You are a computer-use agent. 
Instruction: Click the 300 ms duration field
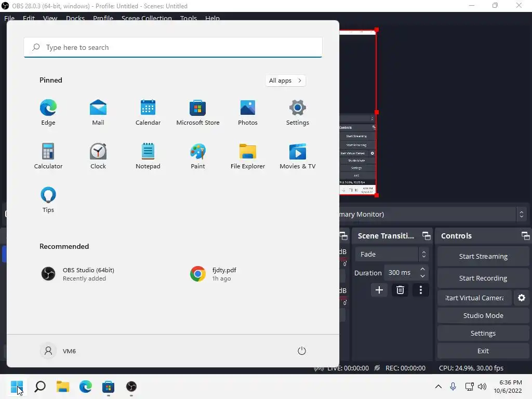pos(402,272)
